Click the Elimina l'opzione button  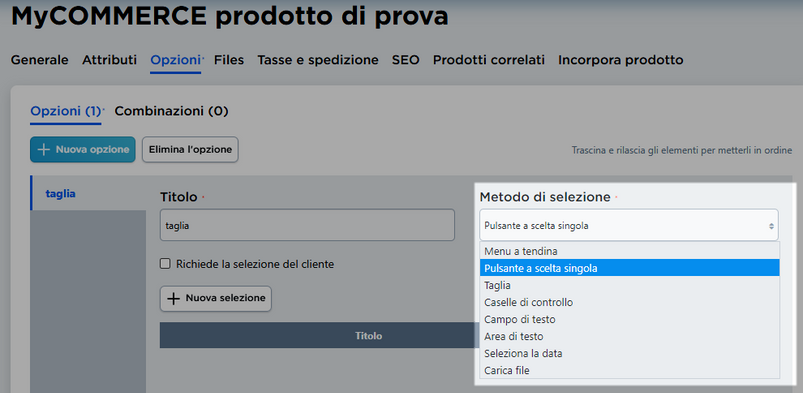click(x=190, y=150)
